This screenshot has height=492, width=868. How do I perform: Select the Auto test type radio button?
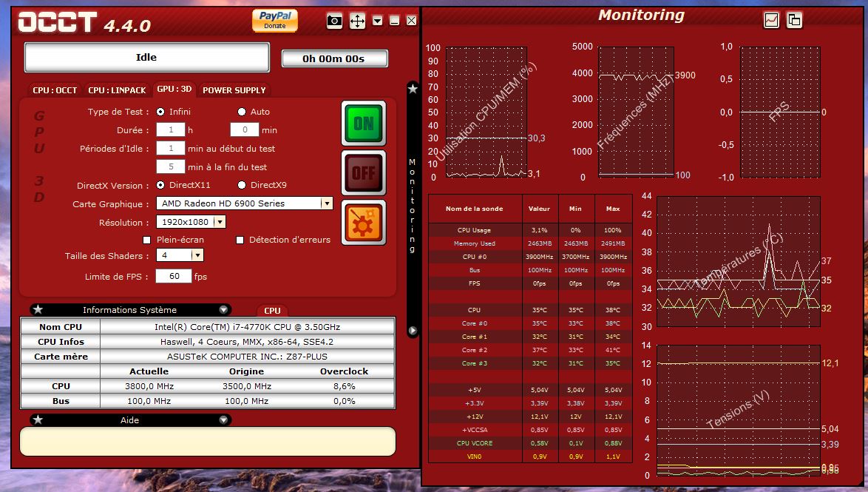coord(241,112)
